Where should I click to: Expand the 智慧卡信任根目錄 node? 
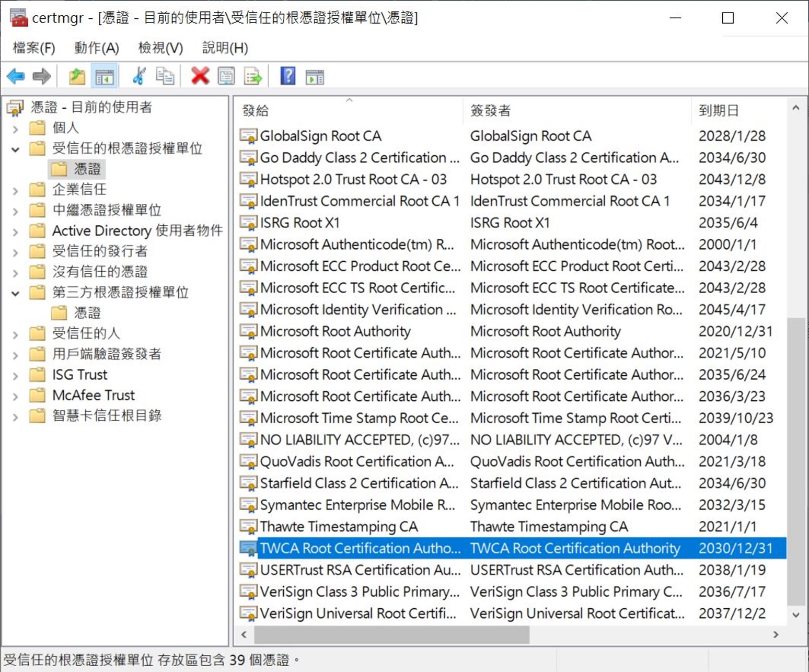tap(15, 416)
